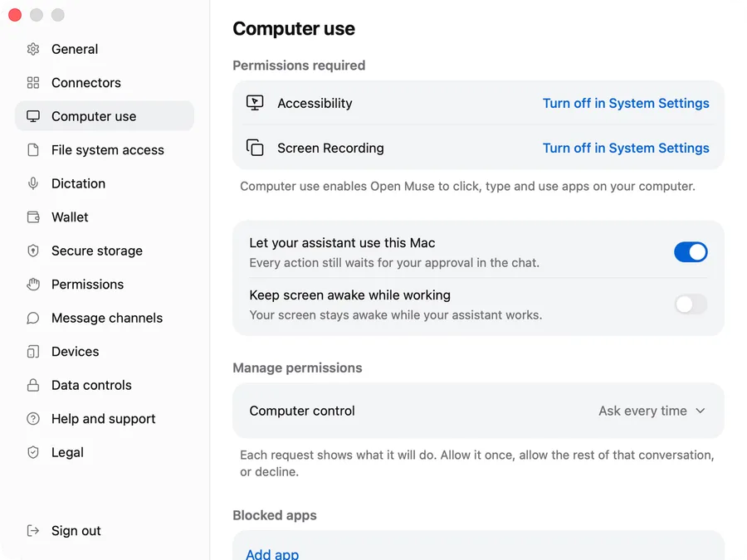The width and height of the screenshot is (747, 560).
Task: Enable Keep screen awake while working
Action: 691,304
